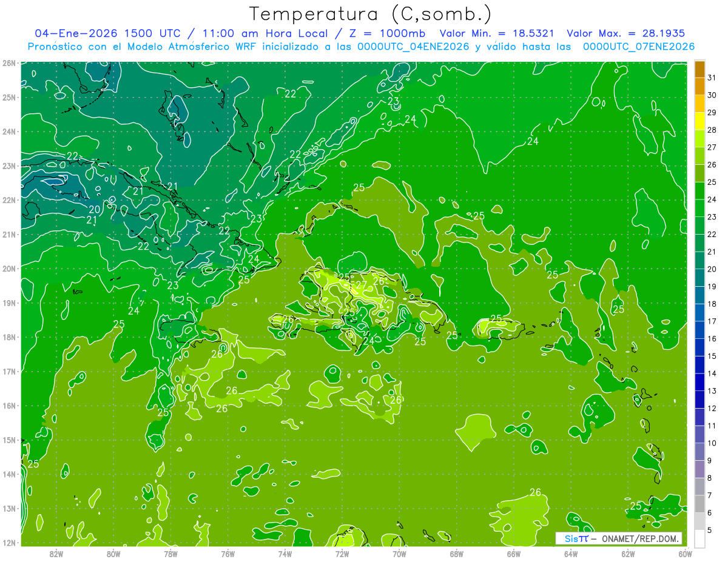
Task: Click the '12N' latitude axis label
Action: (8, 543)
